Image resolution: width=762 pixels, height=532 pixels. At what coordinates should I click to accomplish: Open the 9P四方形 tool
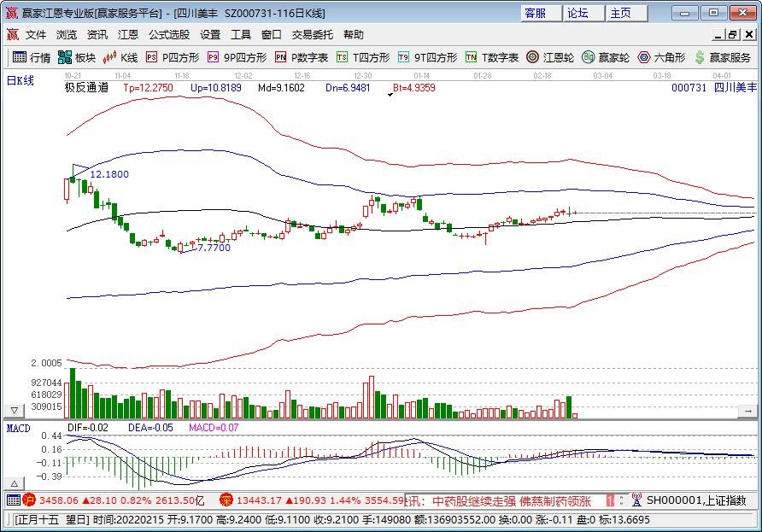click(237, 57)
